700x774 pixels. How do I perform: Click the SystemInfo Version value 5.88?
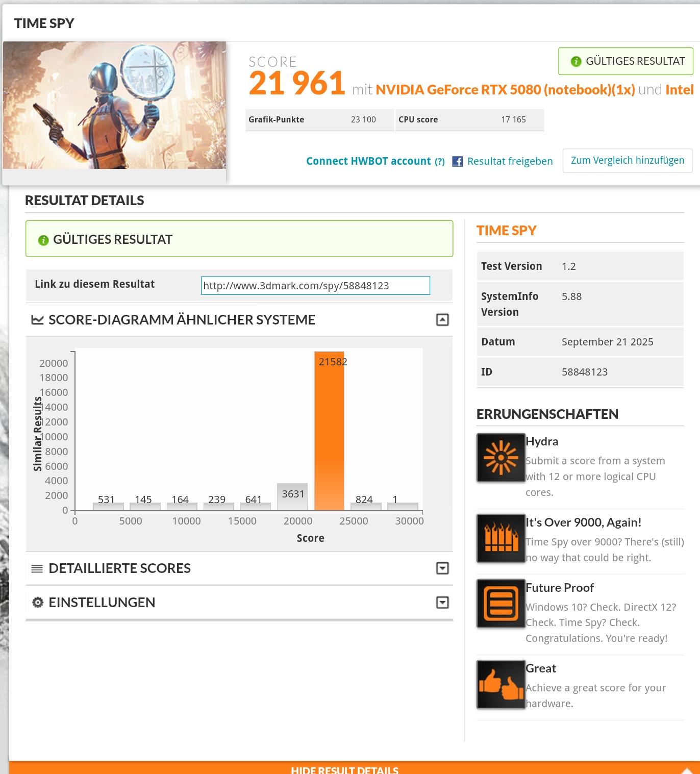tap(571, 296)
